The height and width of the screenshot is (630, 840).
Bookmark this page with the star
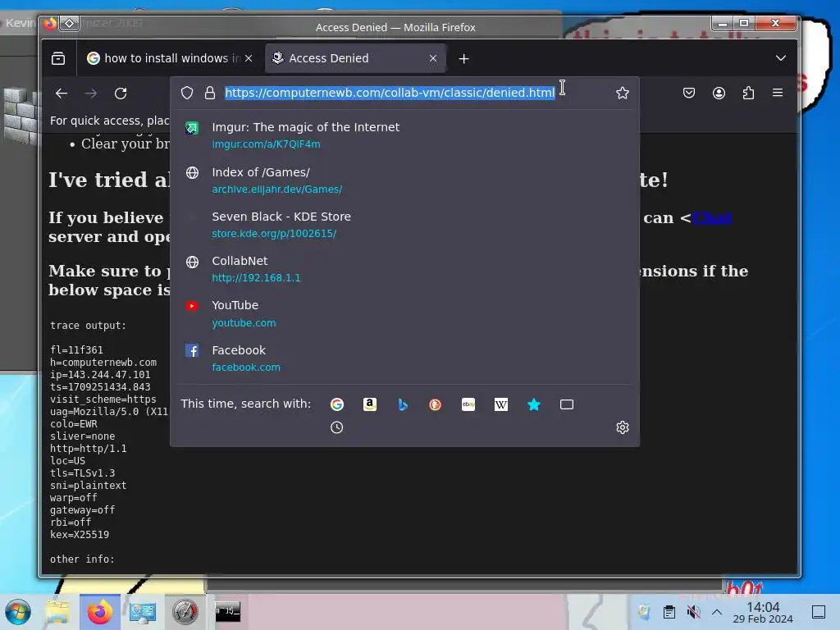tap(622, 93)
